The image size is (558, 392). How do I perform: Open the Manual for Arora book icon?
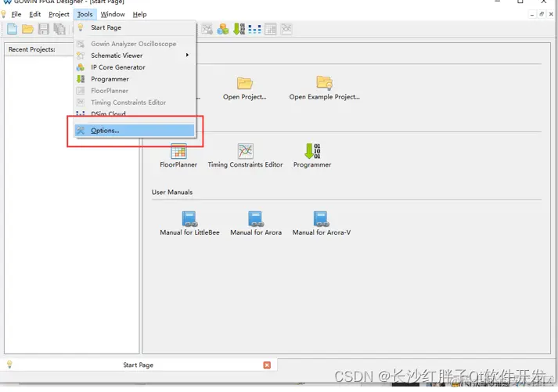point(256,219)
